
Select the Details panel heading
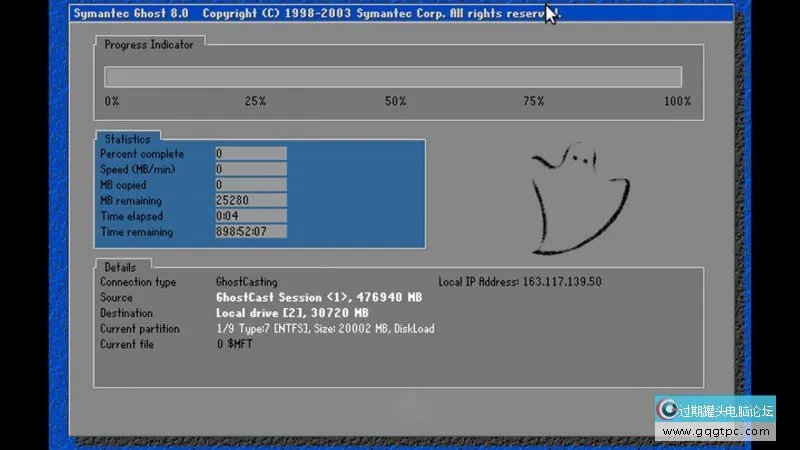[x=120, y=267]
